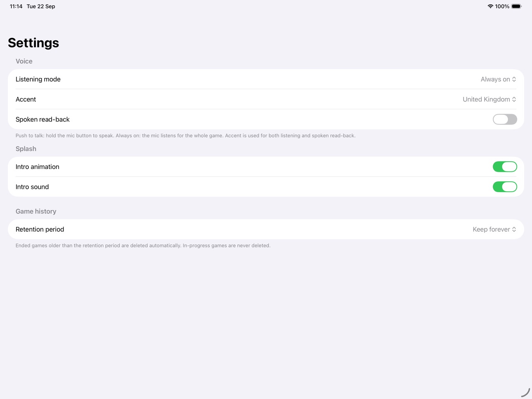Click the "Accent" row label
Viewport: 532px width, 399px height.
pos(26,99)
